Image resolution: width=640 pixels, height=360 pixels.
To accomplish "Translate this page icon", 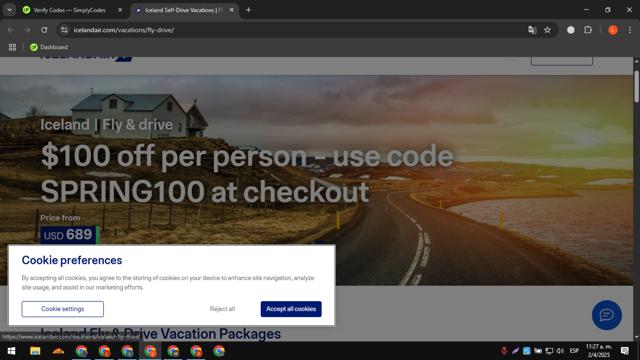I will pyautogui.click(x=532, y=30).
